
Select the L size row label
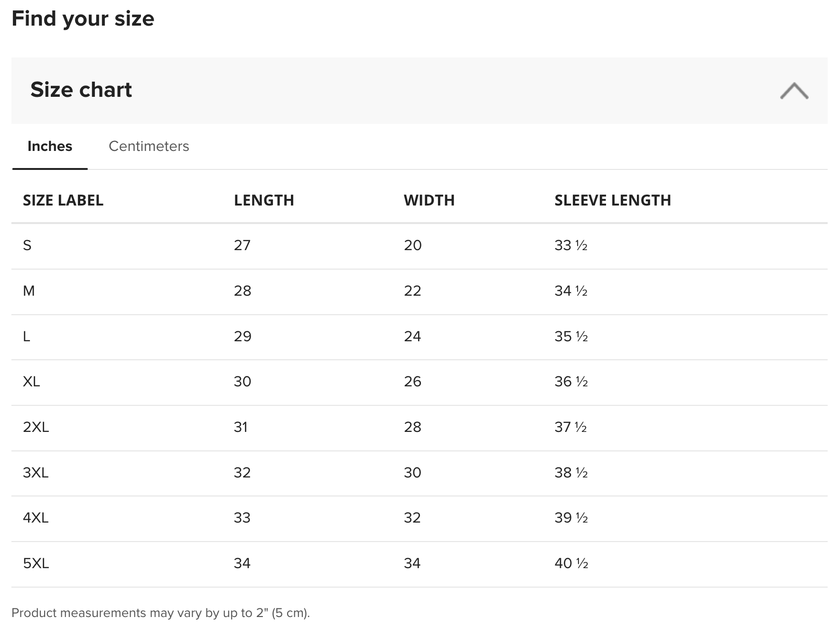click(27, 337)
